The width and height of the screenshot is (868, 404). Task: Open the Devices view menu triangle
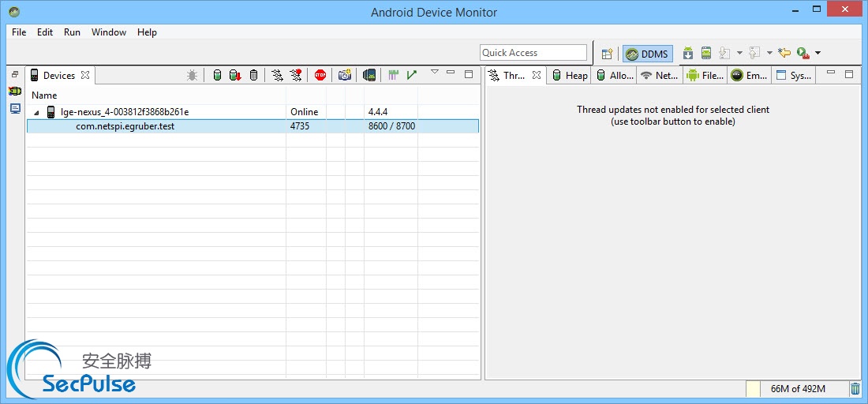(x=435, y=72)
